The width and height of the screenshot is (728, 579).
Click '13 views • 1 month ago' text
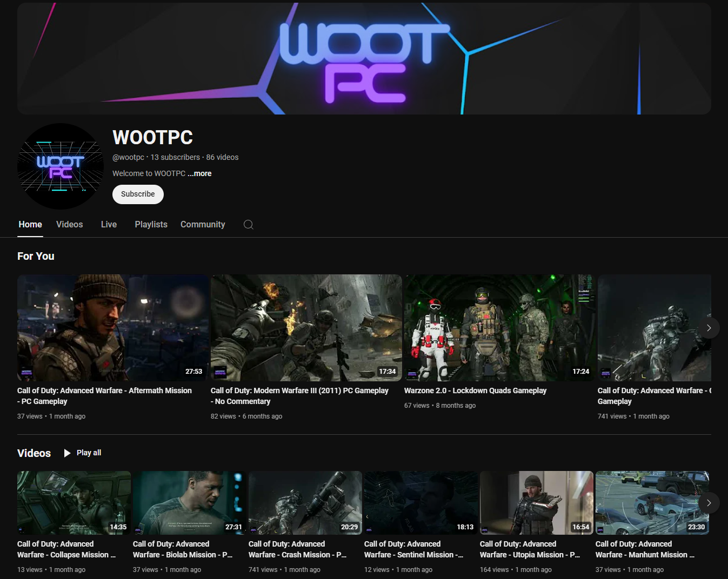coord(51,570)
